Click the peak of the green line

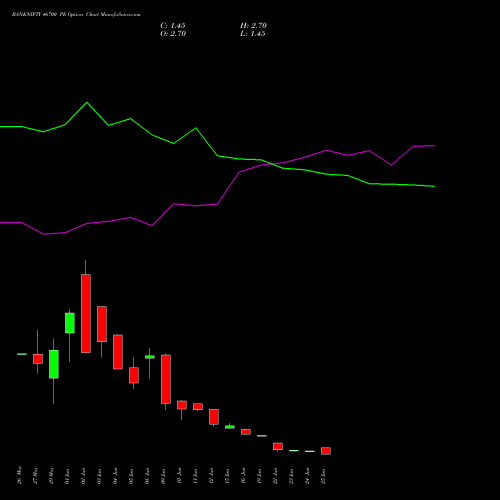tap(87, 102)
